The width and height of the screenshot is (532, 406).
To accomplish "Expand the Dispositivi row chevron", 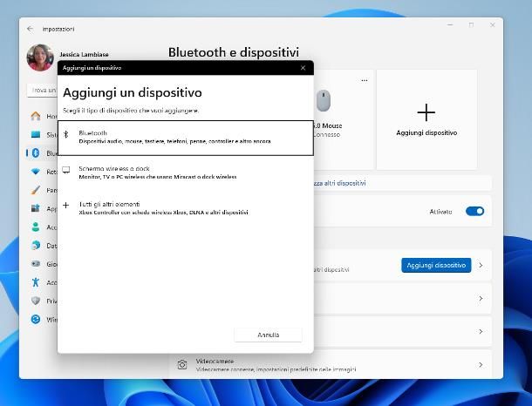I will tap(481, 265).
